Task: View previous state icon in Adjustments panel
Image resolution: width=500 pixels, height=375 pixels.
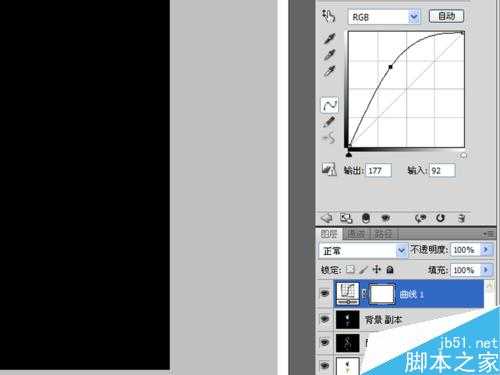Action: (420, 218)
